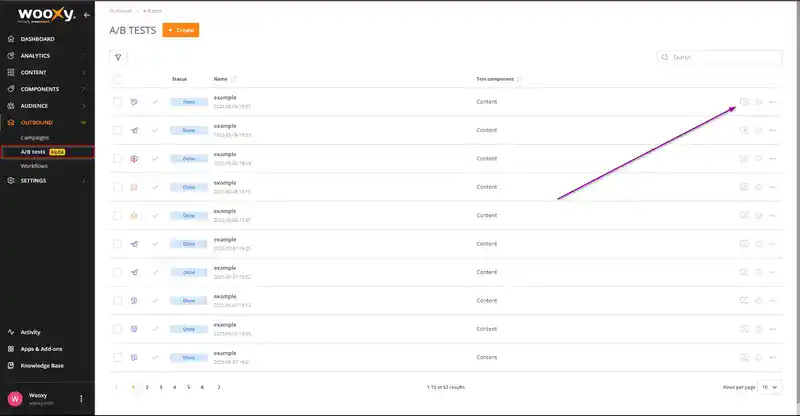Collapse the sidebar with the back arrow
The height and width of the screenshot is (416, 800).
(87, 16)
